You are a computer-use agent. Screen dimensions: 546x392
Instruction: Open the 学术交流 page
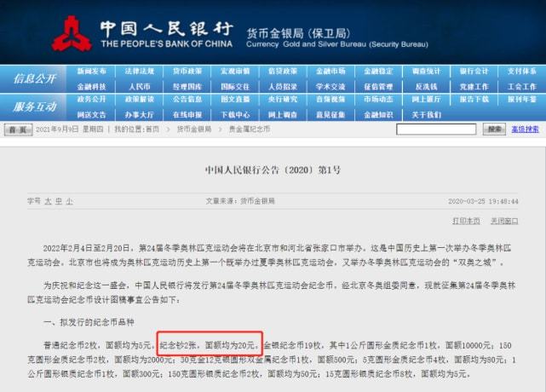tap(330, 86)
